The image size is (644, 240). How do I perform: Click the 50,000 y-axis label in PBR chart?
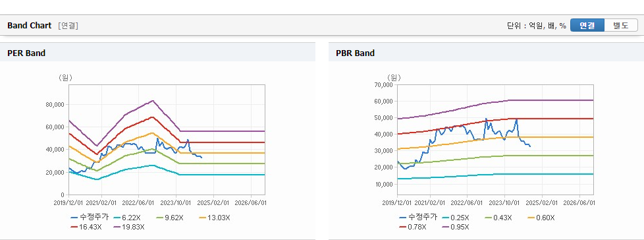384,118
